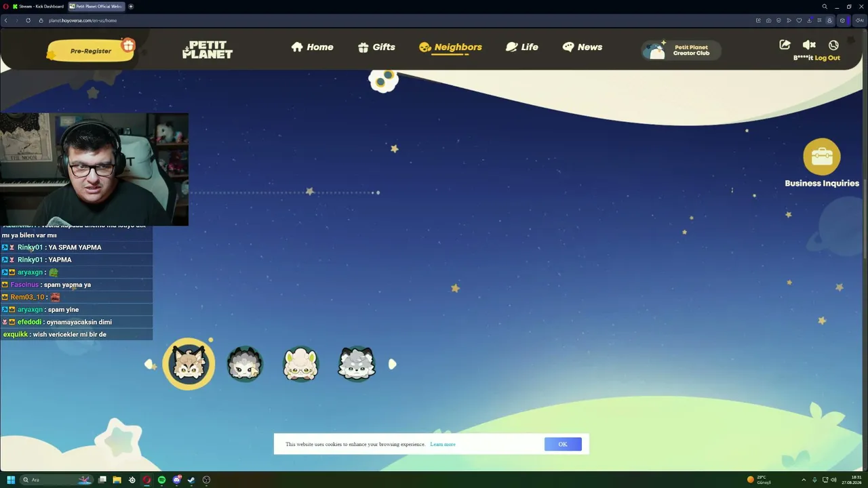Click chat message 'oynamayacaksin dimi'
Image resolution: width=868 pixels, height=488 pixels.
[79, 322]
